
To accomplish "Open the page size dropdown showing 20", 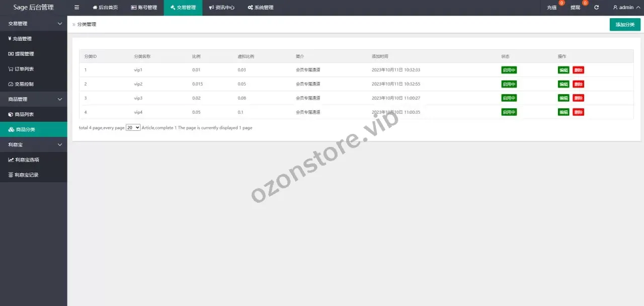I will (x=133, y=128).
